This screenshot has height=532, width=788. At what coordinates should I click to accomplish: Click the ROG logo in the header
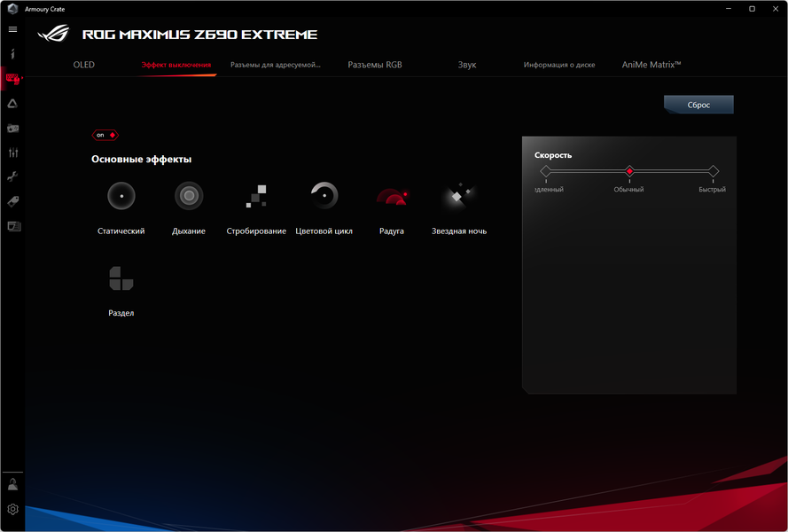click(x=53, y=35)
